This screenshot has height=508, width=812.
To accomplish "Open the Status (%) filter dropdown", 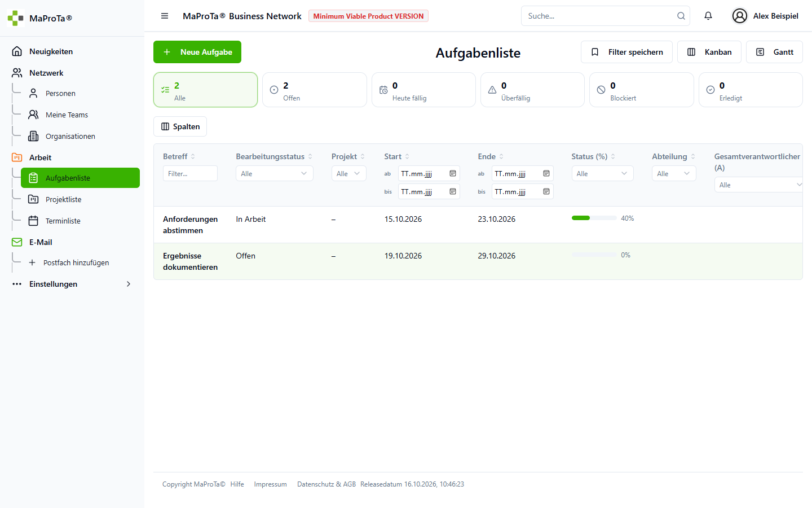I will 602,173.
